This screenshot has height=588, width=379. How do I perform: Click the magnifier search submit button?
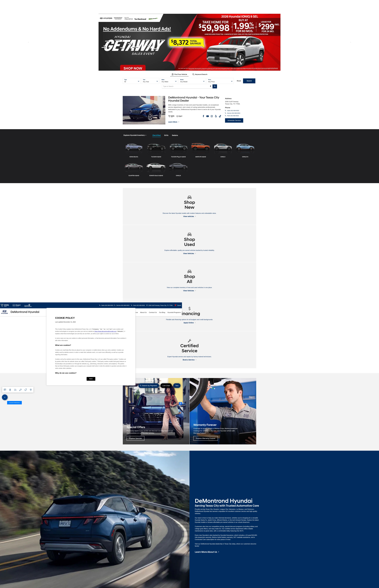215,86
